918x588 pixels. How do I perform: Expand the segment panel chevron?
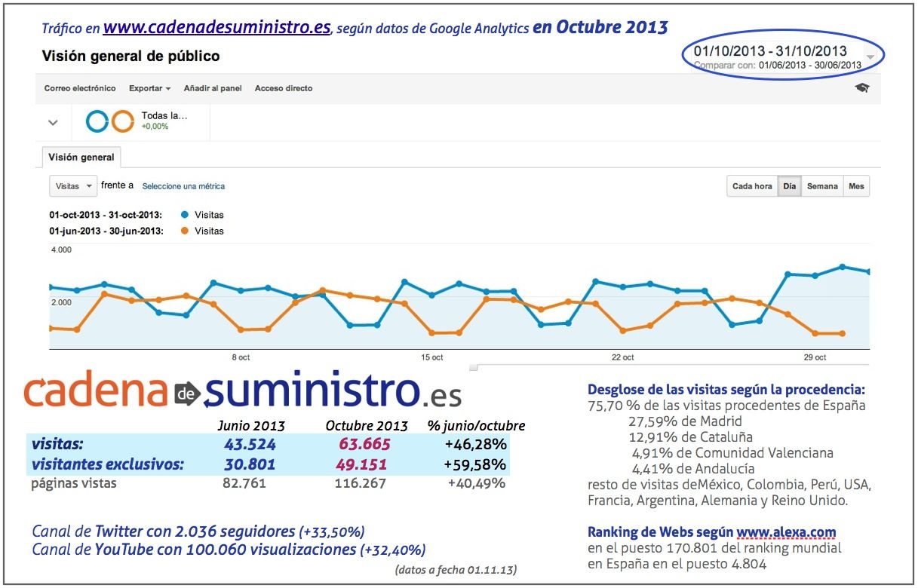coord(53,122)
